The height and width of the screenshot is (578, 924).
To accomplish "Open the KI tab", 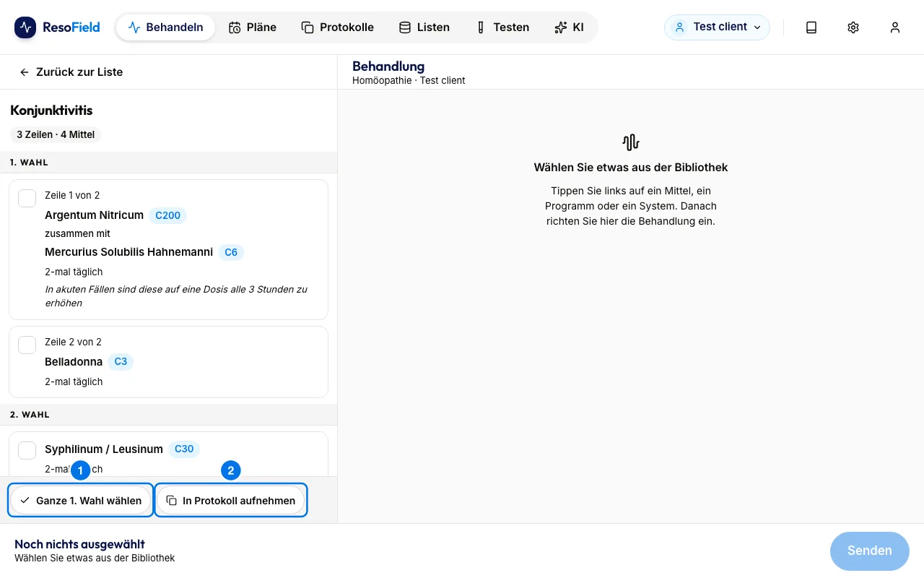I will click(x=569, y=27).
